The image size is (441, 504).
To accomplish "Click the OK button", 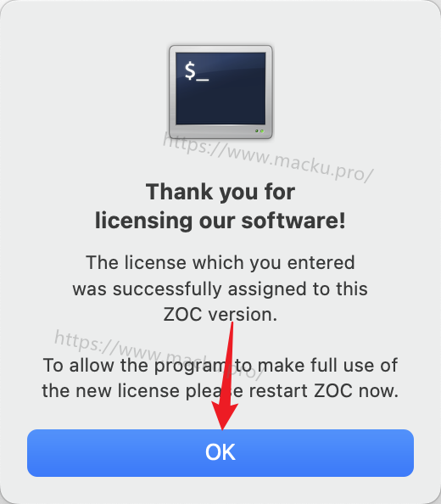I will 220,453.
